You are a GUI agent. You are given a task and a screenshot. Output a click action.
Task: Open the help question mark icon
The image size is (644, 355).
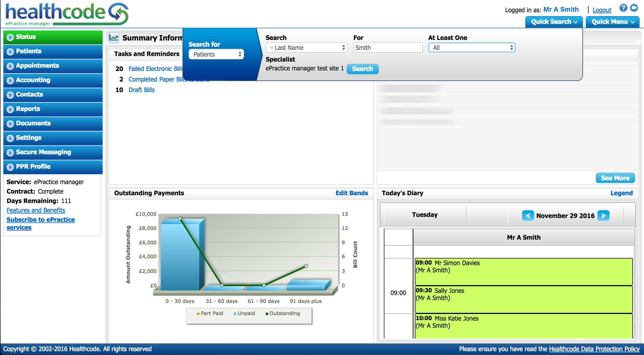(x=623, y=8)
